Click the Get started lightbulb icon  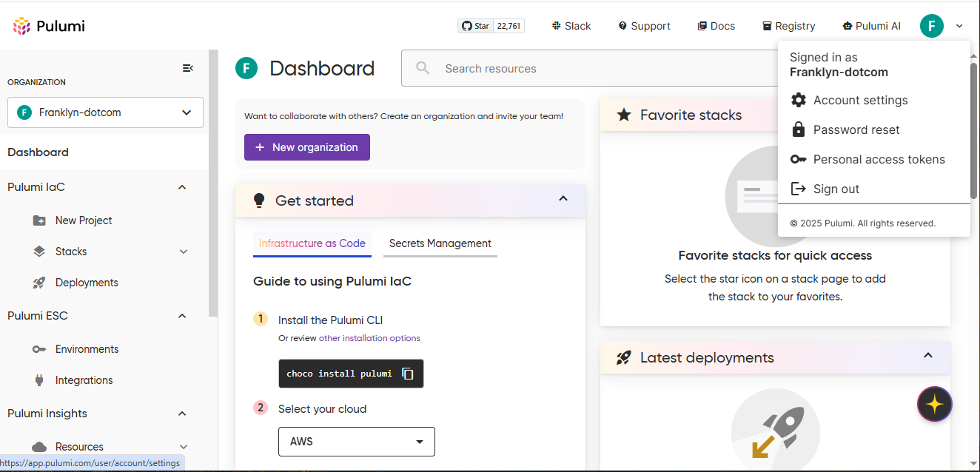coord(258,200)
